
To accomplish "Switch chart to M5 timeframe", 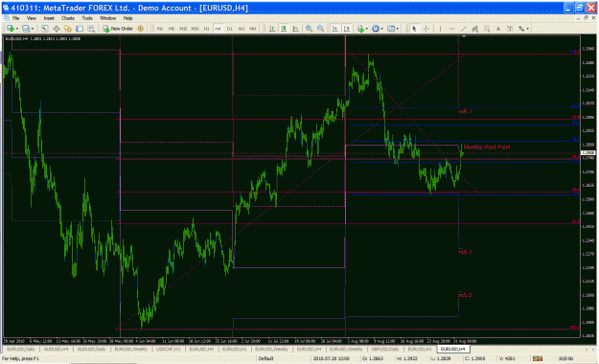I will [x=172, y=29].
